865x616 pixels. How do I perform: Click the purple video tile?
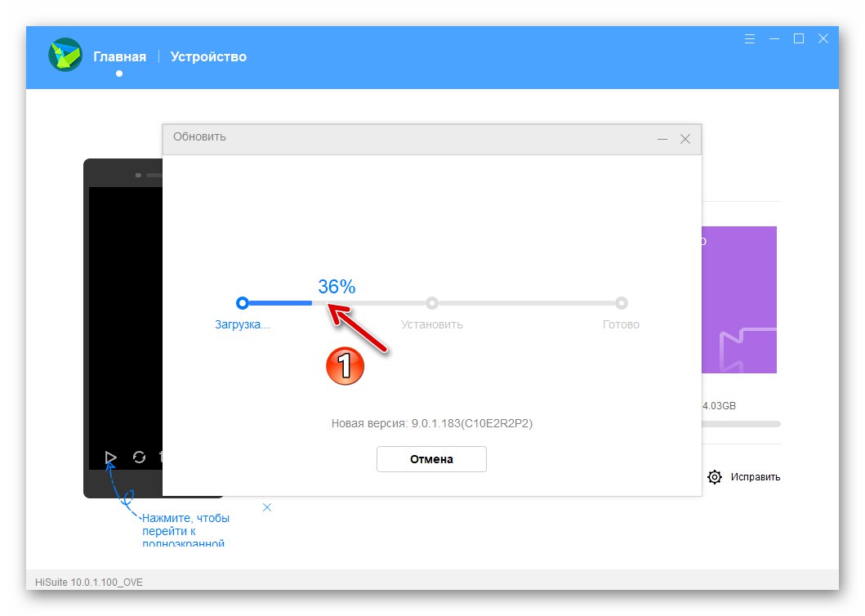click(x=739, y=300)
